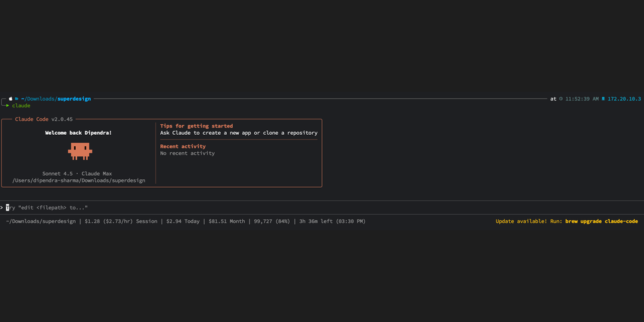
Task: Click the "/Users/dipendra-sharma/Downloads/superdesign" path
Action: (79, 180)
